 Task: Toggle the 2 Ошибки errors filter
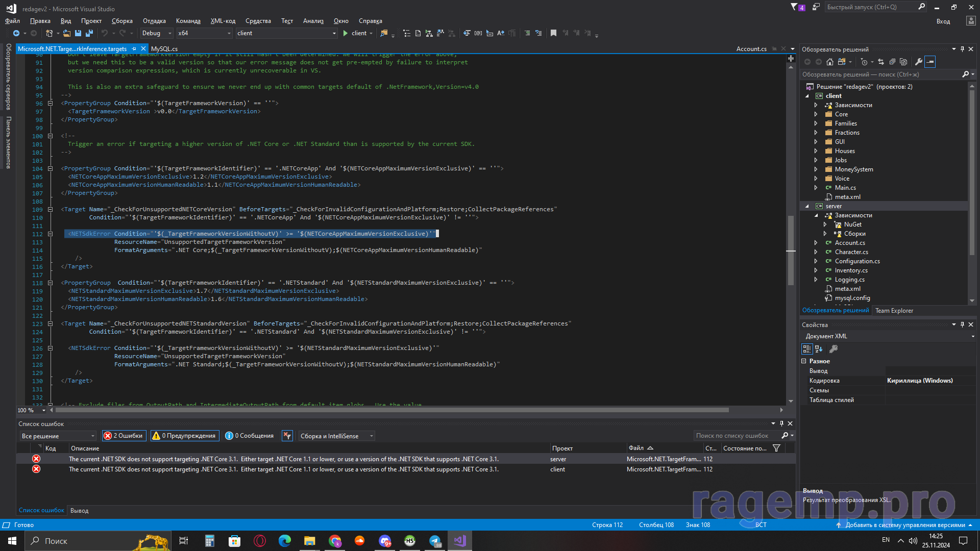(124, 436)
